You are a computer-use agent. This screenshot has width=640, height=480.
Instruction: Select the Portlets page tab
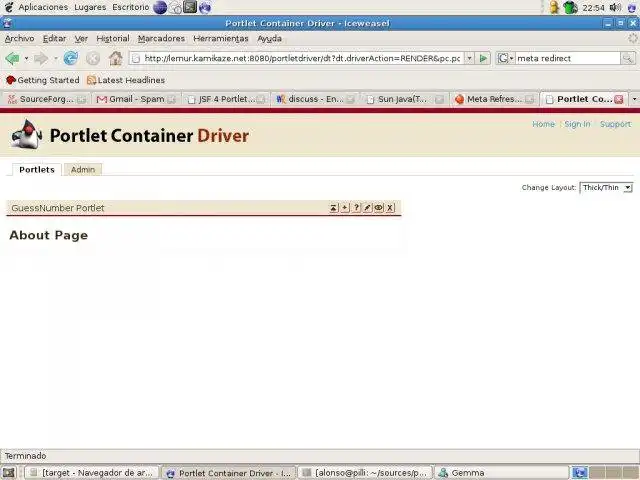pyautogui.click(x=37, y=169)
